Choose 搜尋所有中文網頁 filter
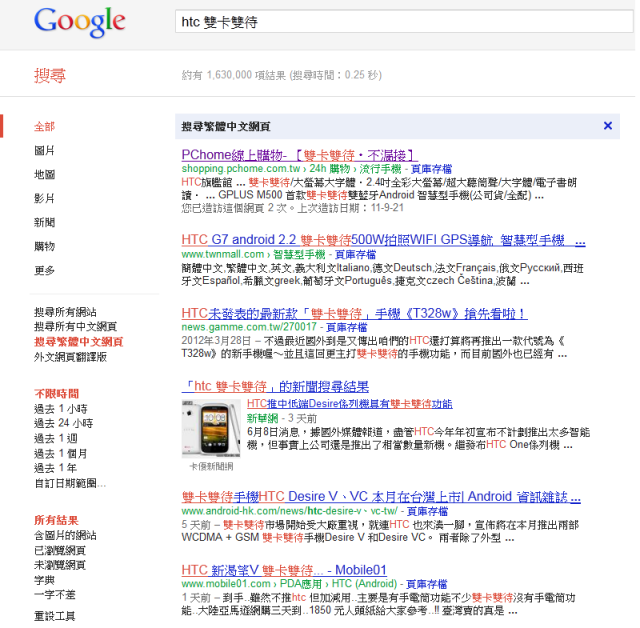The image size is (640, 628). (76, 326)
